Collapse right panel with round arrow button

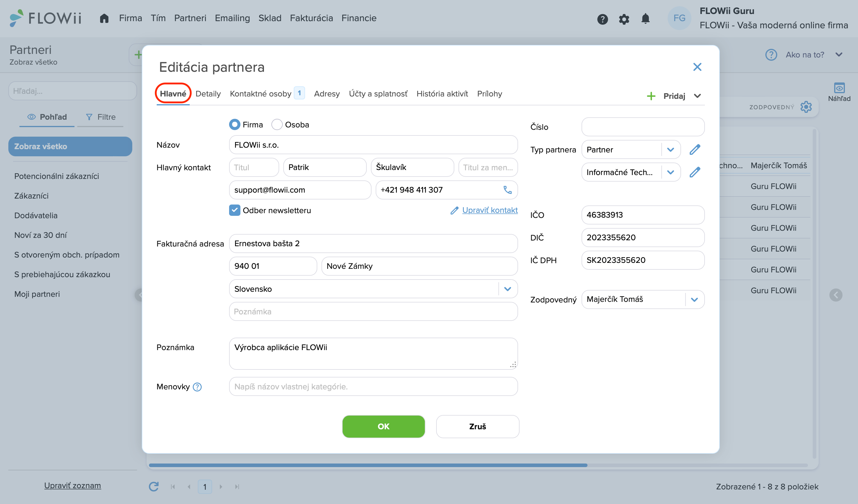click(x=836, y=295)
